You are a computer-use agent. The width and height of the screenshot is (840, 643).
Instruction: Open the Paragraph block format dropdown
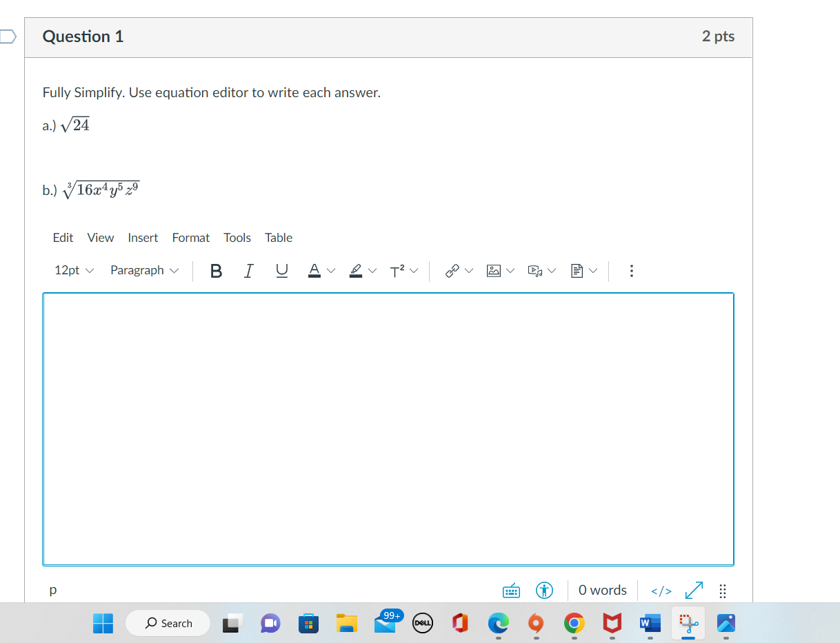pos(144,270)
